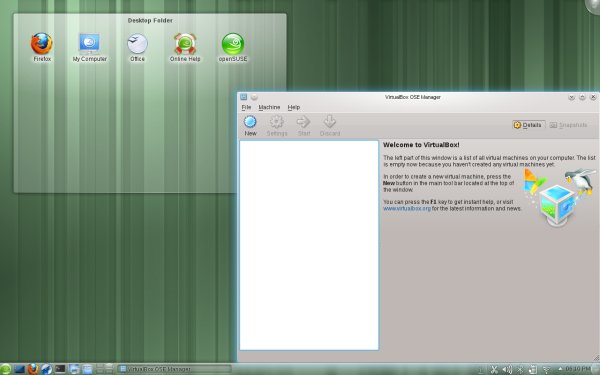Open the openSUSE desktop icon
This screenshot has width=600, height=375.
(x=233, y=47)
